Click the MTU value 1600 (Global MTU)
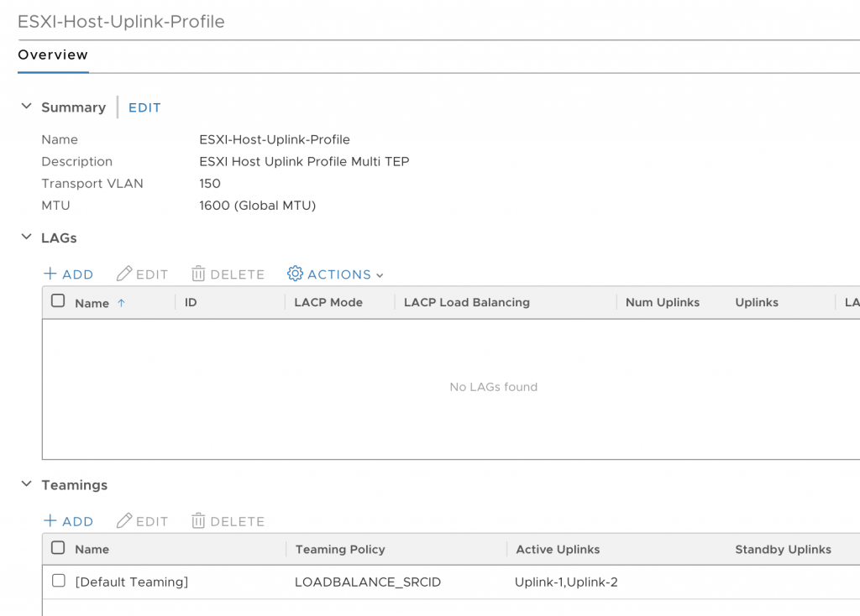860x616 pixels. 258,206
